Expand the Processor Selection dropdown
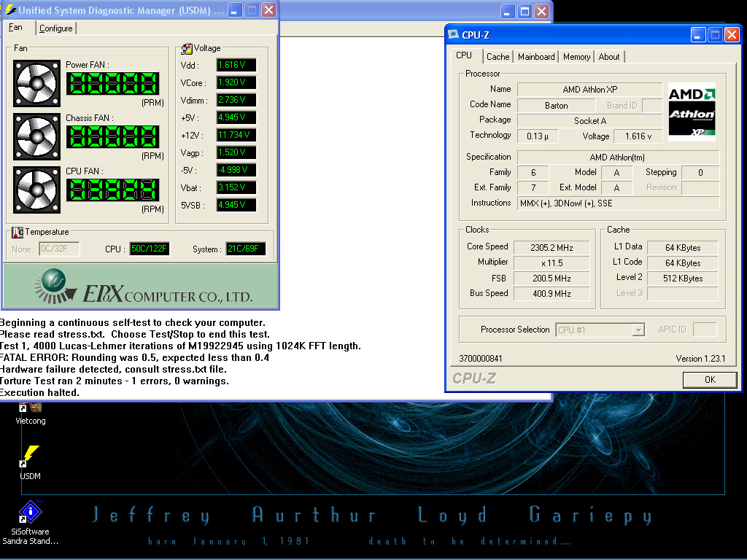Screen dimensions: 747x560 (638, 330)
